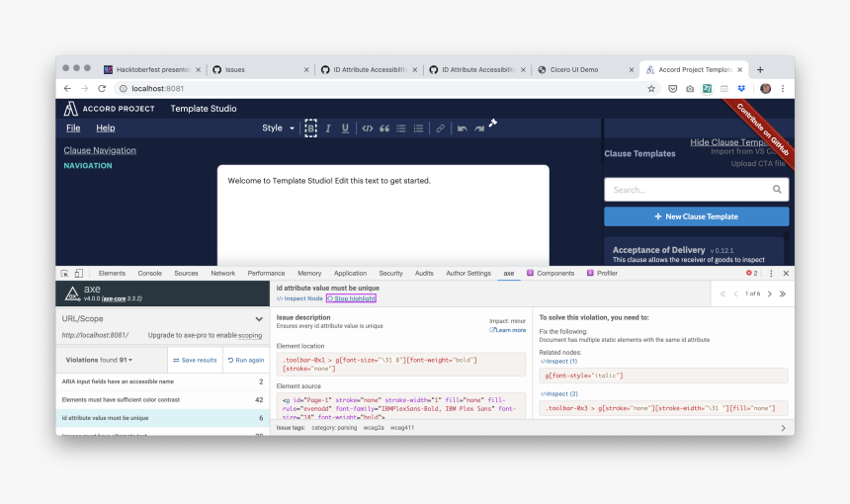Click the redo arrow icon
This screenshot has height=504, width=850.
tap(479, 128)
